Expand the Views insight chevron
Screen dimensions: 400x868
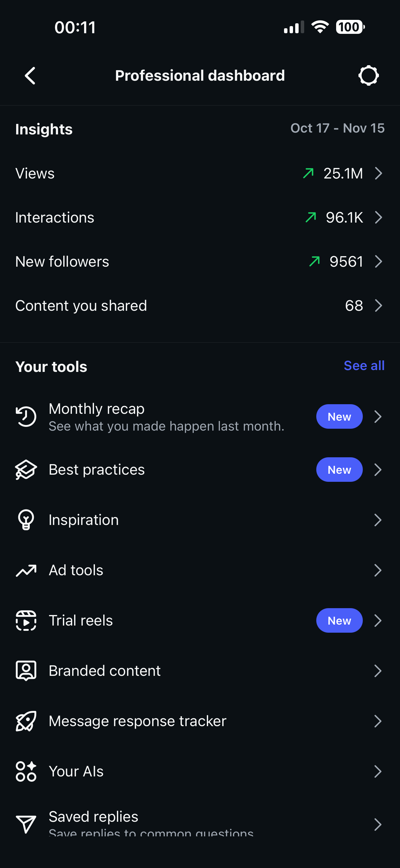tap(379, 174)
